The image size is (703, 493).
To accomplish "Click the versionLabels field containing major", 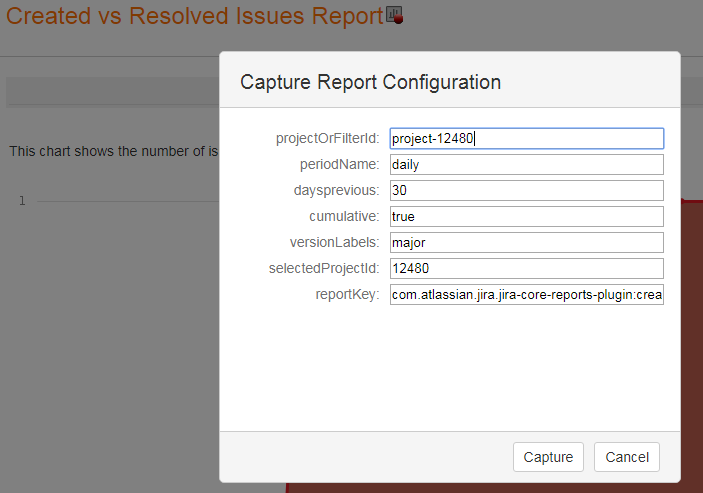I will 527,243.
